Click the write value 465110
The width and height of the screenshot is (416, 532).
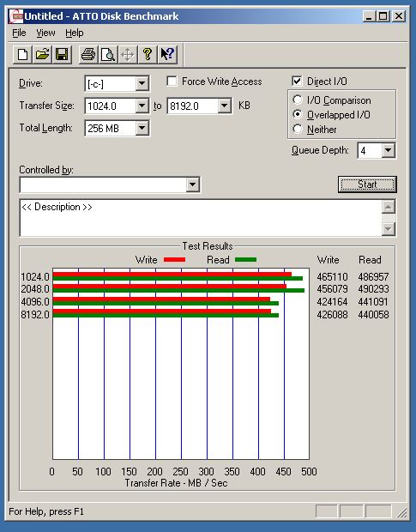tap(332, 277)
